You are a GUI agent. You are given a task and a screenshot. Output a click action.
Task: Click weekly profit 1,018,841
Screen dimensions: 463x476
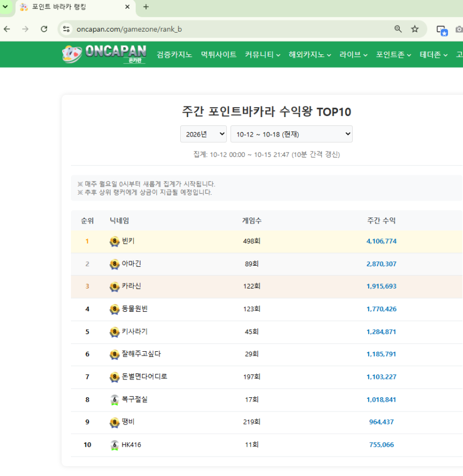pyautogui.click(x=381, y=400)
